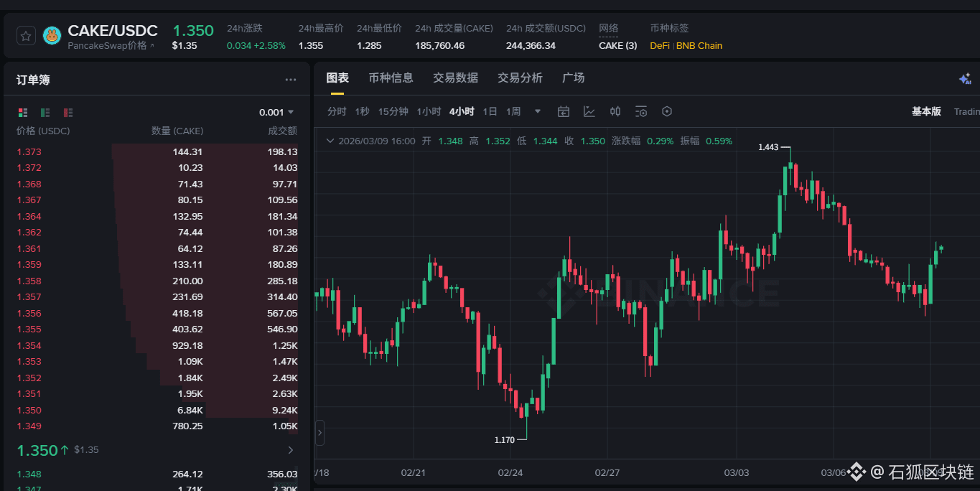Show both buy and sell orders view

(x=23, y=113)
